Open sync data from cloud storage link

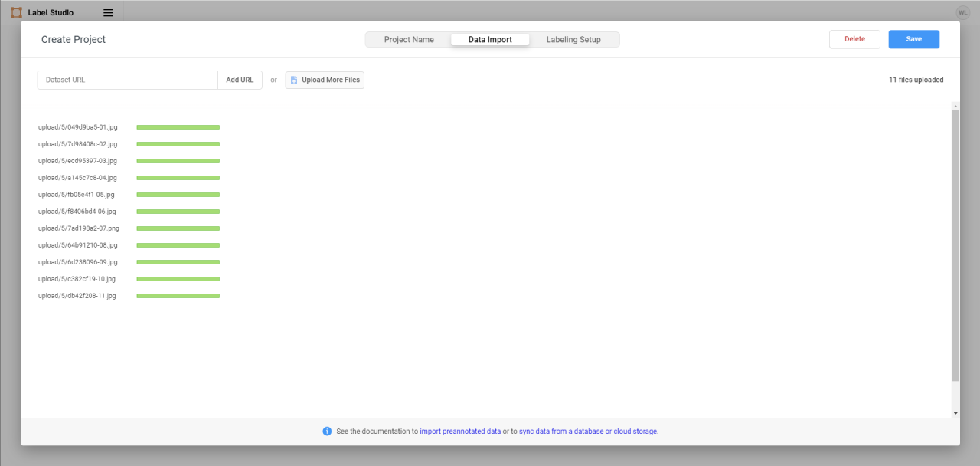coord(589,432)
